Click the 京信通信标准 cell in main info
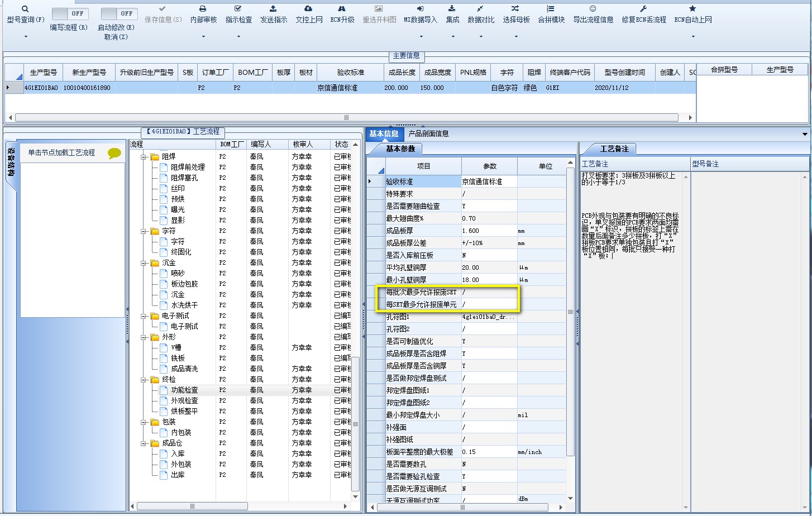Viewport: 812px width, 516px height. [x=351, y=88]
